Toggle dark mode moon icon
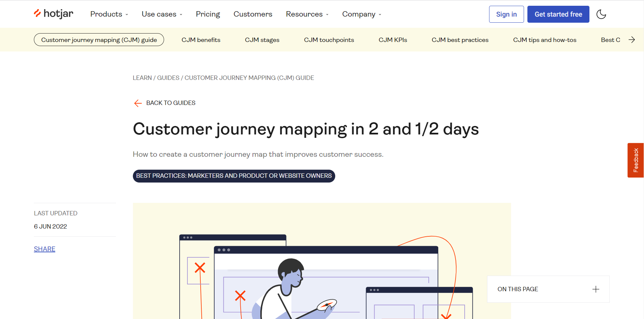Screen dimensions: 644x319 pos(601,14)
